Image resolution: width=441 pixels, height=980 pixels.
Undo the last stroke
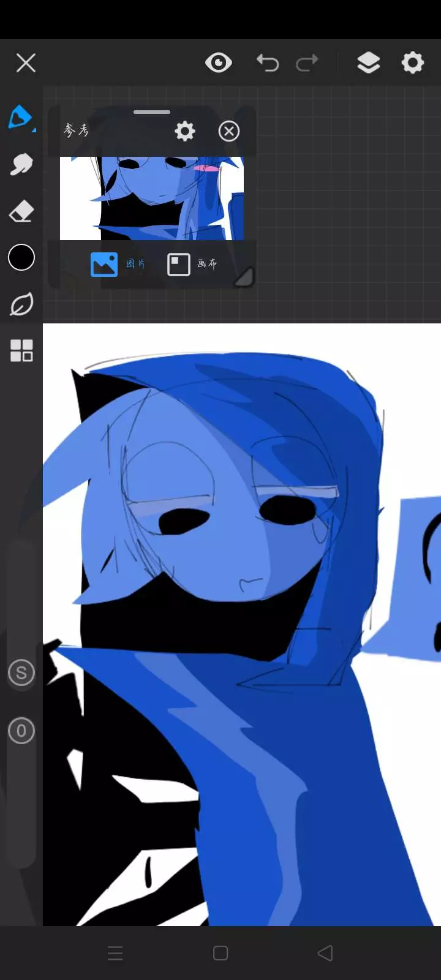pos(268,62)
